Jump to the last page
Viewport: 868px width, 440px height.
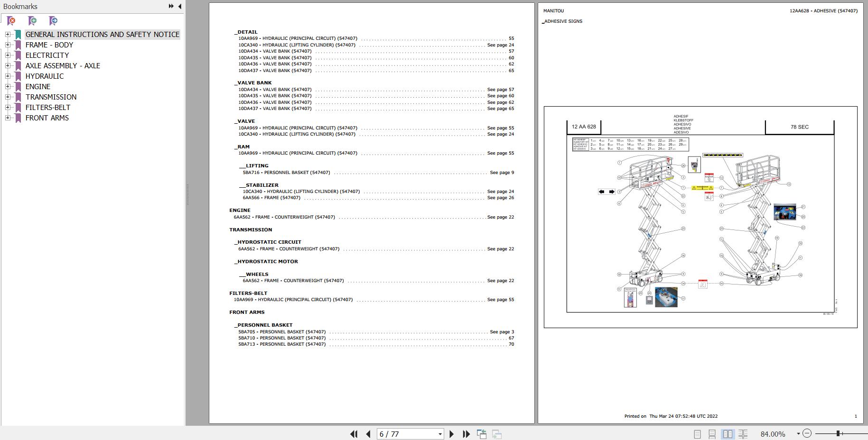(x=466, y=434)
